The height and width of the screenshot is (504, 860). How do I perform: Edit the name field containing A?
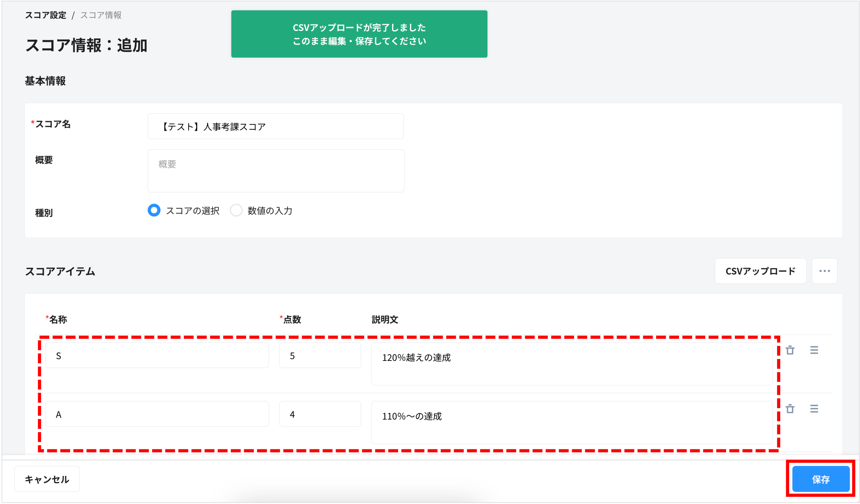tap(157, 414)
